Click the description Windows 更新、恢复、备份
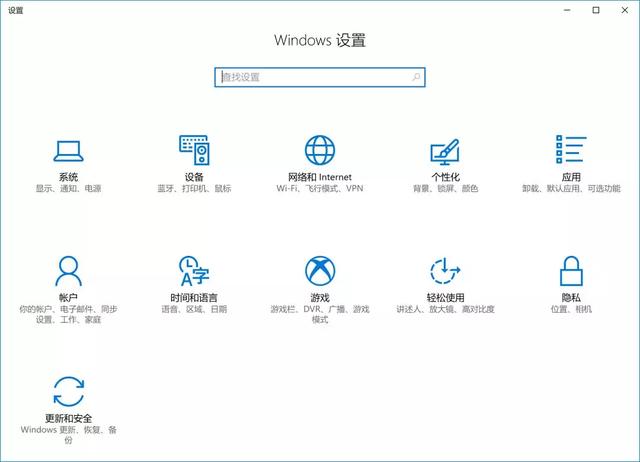 click(x=69, y=435)
